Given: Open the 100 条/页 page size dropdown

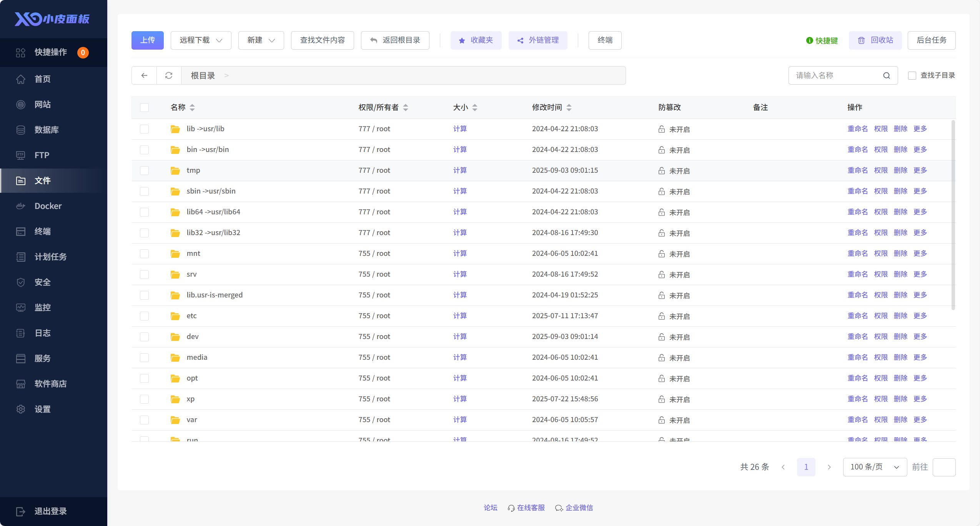Looking at the screenshot, I should point(875,467).
